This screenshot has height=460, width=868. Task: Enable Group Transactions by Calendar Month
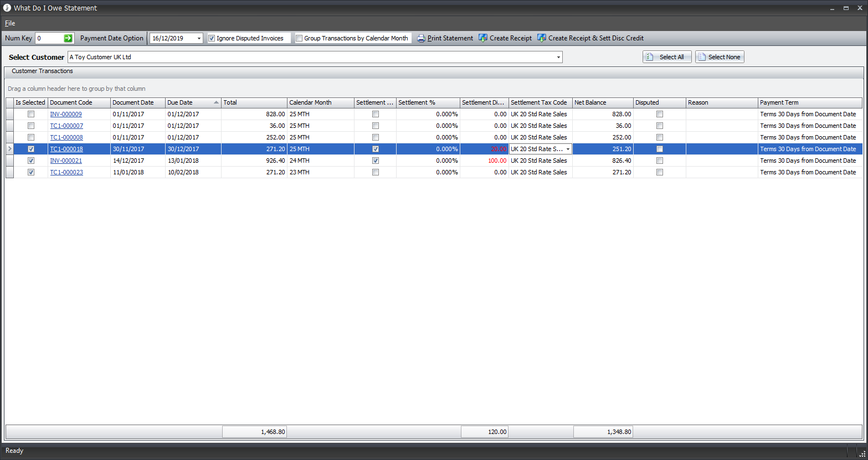click(x=299, y=38)
